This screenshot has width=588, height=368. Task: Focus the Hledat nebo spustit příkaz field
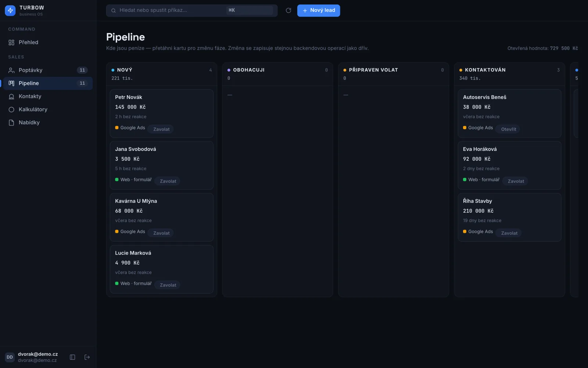192,10
